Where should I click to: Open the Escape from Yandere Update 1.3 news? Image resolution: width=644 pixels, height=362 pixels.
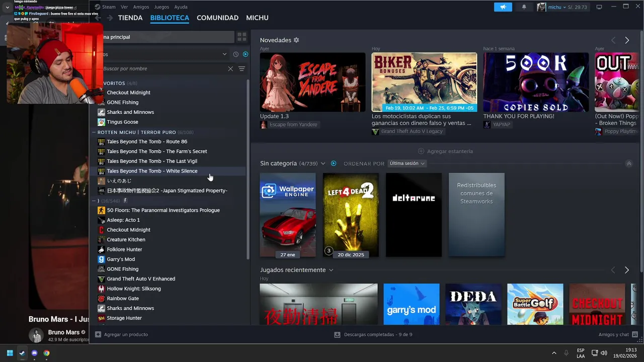[x=312, y=82]
